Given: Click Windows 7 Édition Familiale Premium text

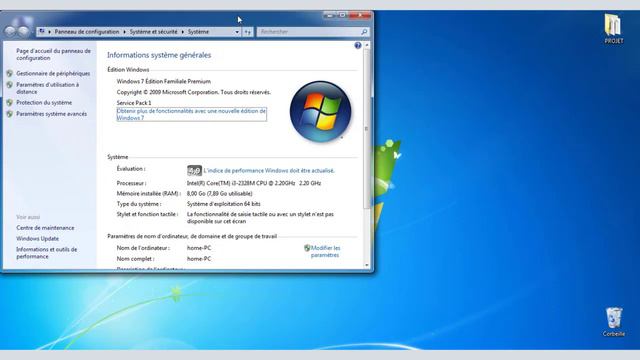Looking at the screenshot, I should point(164,82).
